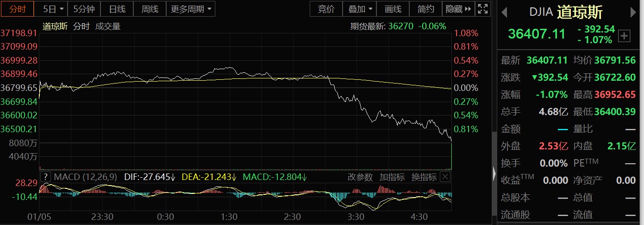Select the 5分钟 chart period tab

coord(84,9)
